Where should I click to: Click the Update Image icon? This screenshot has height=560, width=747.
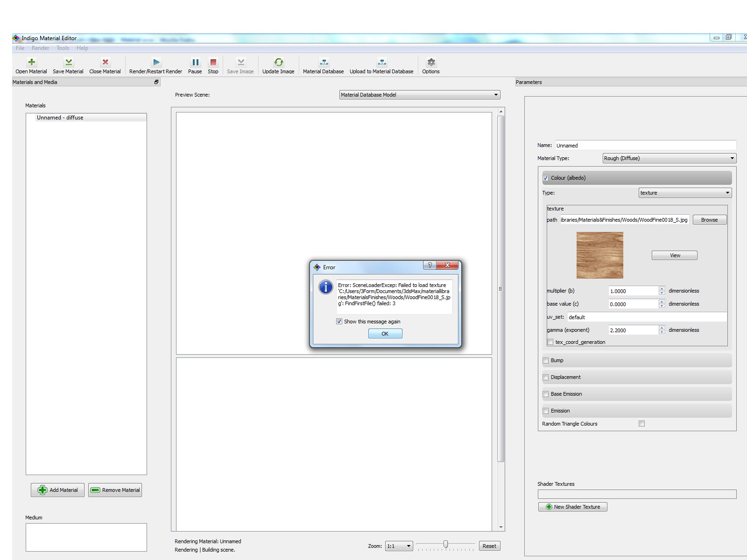tap(278, 63)
